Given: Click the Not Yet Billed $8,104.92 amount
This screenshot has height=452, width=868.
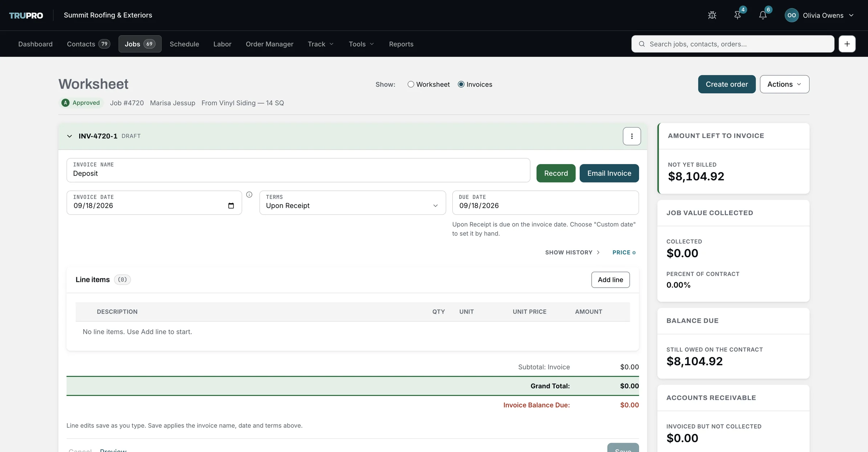Looking at the screenshot, I should [696, 176].
